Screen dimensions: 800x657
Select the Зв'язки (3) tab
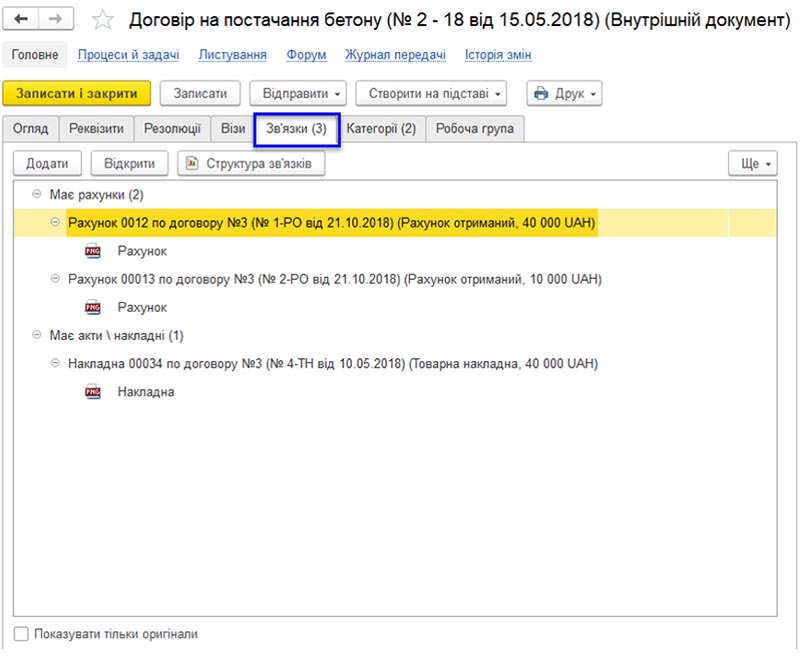pos(296,129)
